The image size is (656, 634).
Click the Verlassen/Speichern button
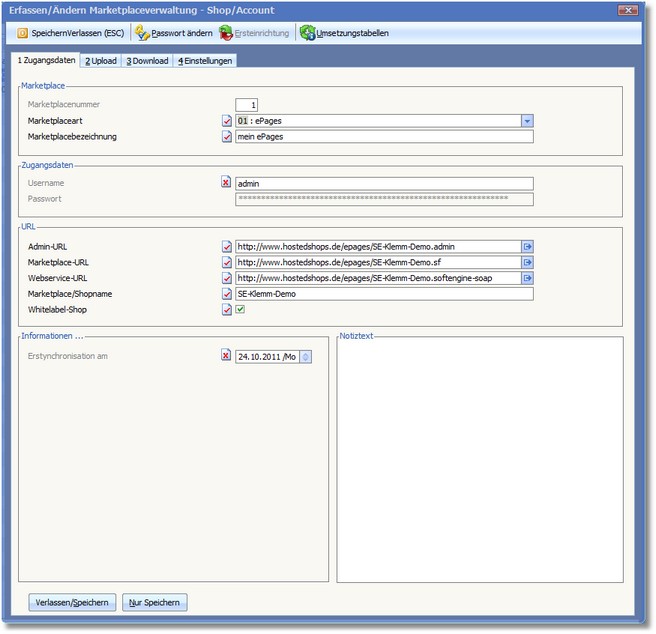point(73,602)
